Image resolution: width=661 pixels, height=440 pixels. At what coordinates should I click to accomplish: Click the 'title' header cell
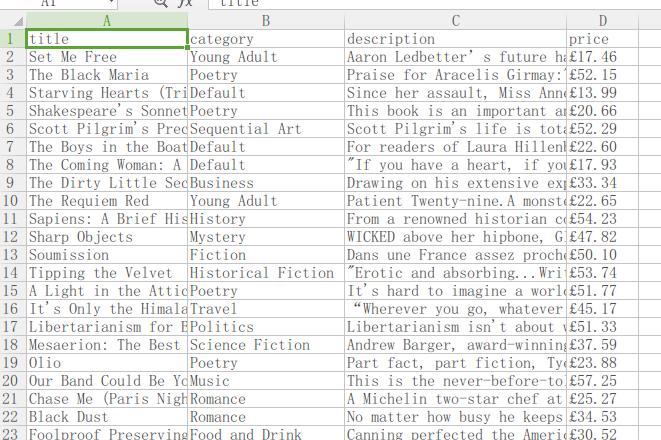click(107, 39)
